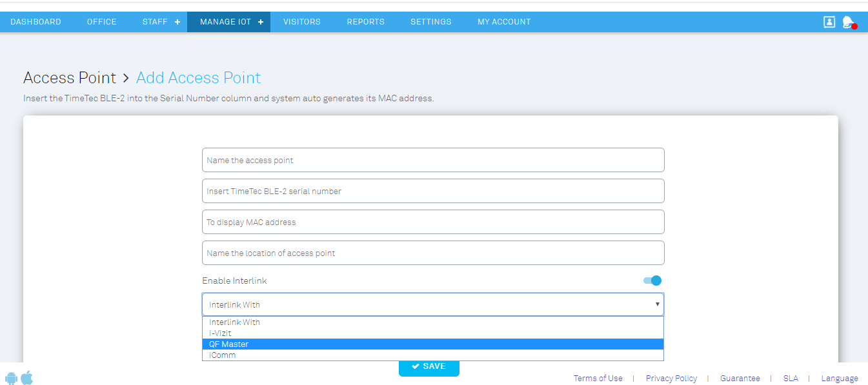Image resolution: width=868 pixels, height=385 pixels.
Task: Open the Settings menu item
Action: point(431,22)
